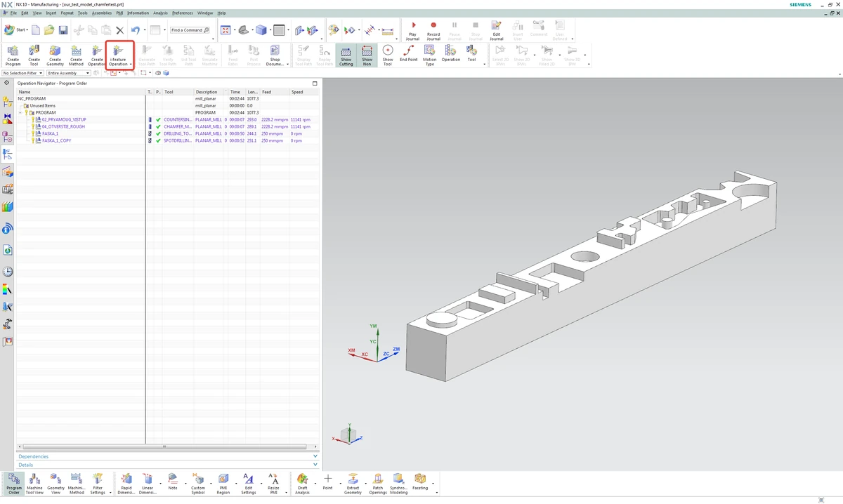Open the Insert menu
The width and height of the screenshot is (843, 504).
pos(51,13)
